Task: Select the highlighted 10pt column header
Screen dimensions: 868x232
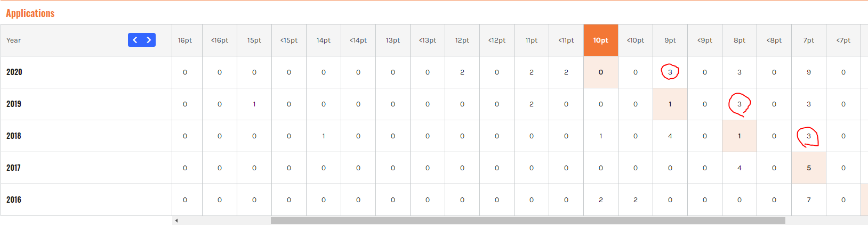Action: (601, 40)
